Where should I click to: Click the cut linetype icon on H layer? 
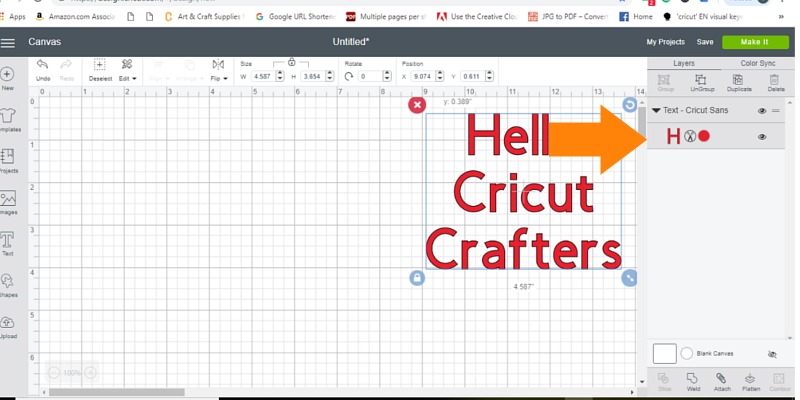690,136
